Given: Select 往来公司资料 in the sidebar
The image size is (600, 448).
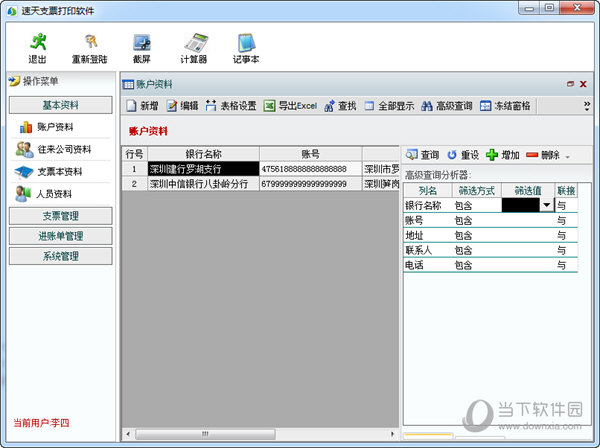Looking at the screenshot, I should coord(54,149).
